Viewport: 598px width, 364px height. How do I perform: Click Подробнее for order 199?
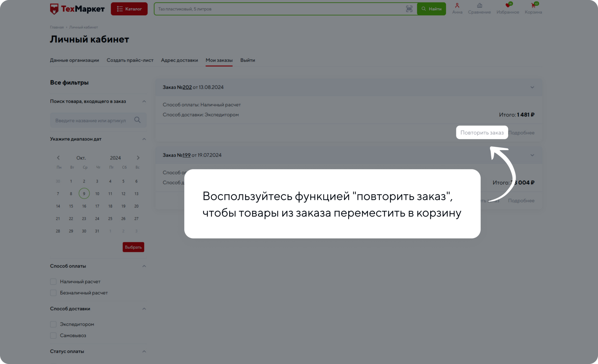click(x=521, y=201)
